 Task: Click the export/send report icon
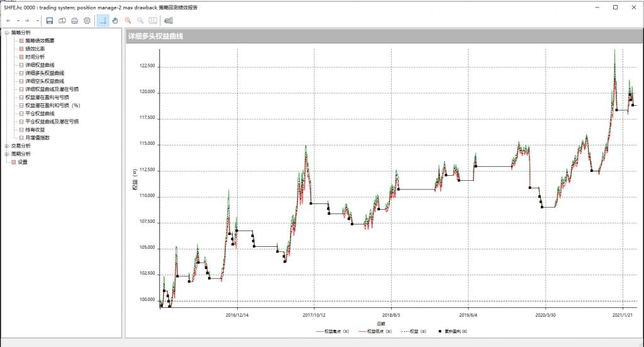click(x=62, y=21)
